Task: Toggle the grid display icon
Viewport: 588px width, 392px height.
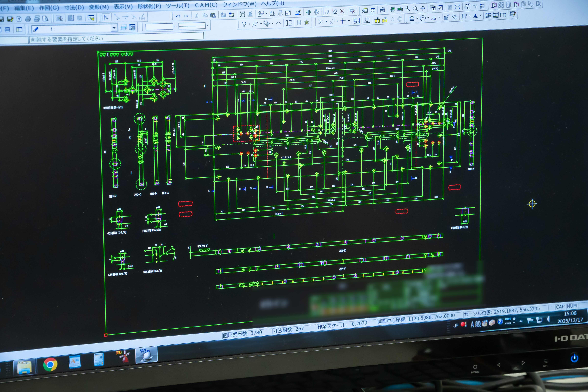Action: pyautogui.click(x=450, y=8)
